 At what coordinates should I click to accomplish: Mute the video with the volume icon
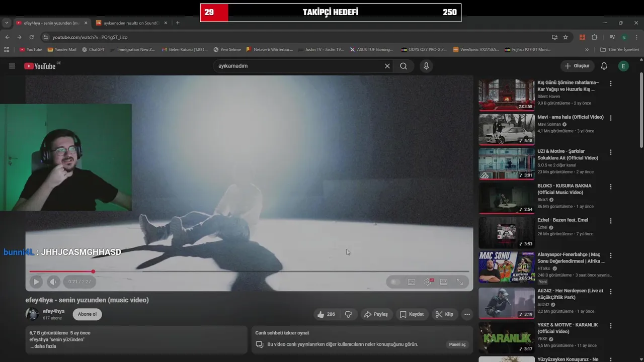53,282
